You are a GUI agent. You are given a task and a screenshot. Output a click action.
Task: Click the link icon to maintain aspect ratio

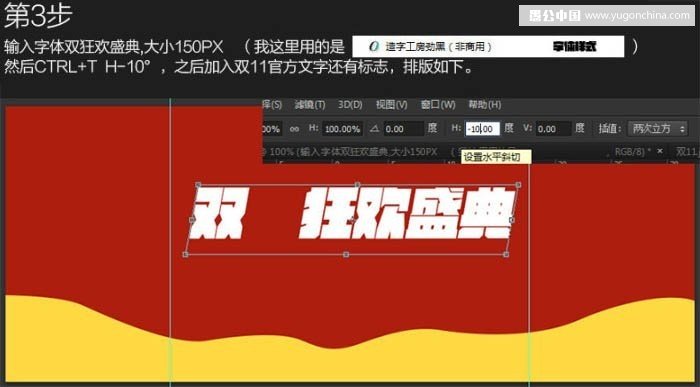[x=294, y=129]
